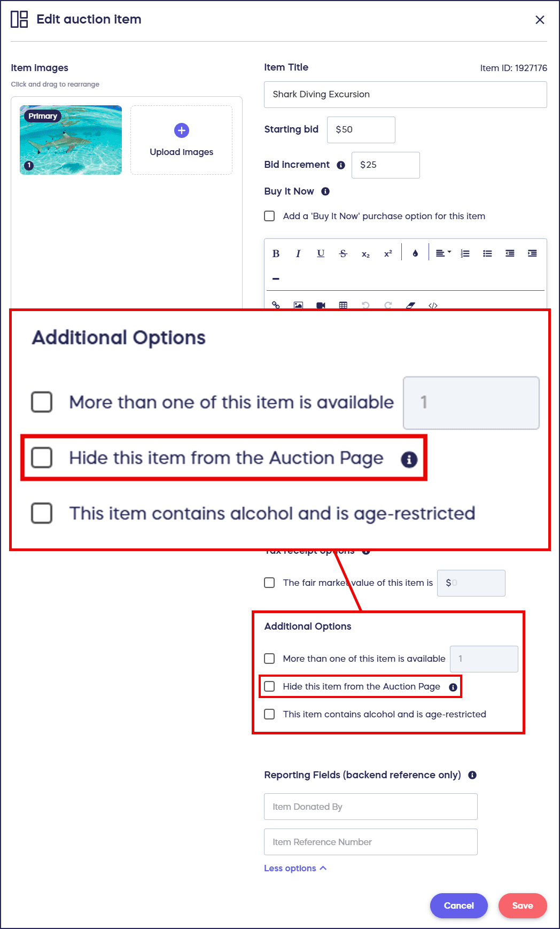Apply italic formatting
This screenshot has width=560, height=929.
pyautogui.click(x=298, y=253)
